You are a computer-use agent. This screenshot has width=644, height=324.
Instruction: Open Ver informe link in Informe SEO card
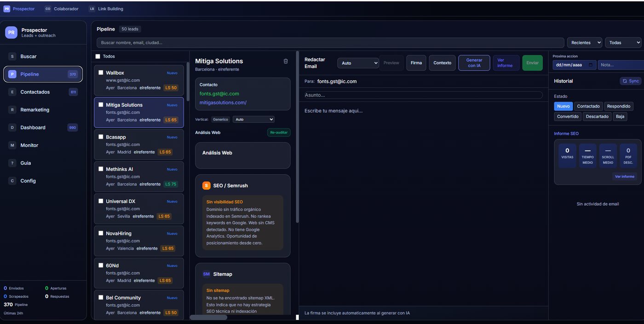tap(625, 177)
